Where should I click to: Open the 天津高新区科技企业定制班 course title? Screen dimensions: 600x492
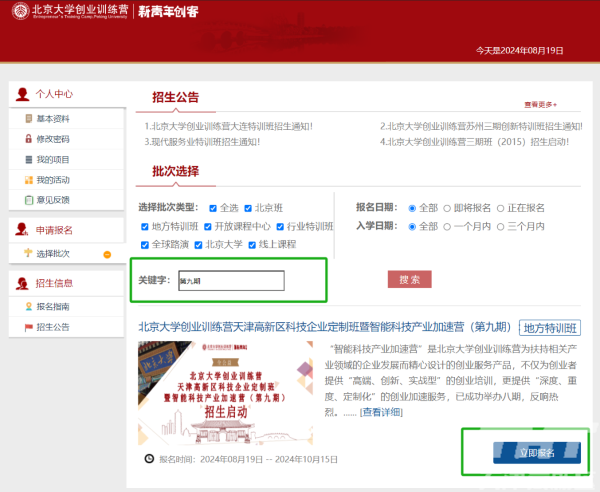click(325, 327)
